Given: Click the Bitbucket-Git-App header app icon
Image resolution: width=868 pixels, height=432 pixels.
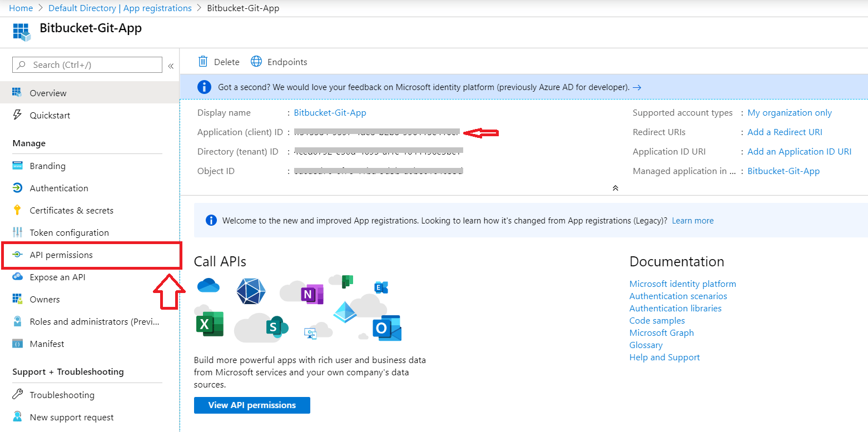Looking at the screenshot, I should coord(22,32).
